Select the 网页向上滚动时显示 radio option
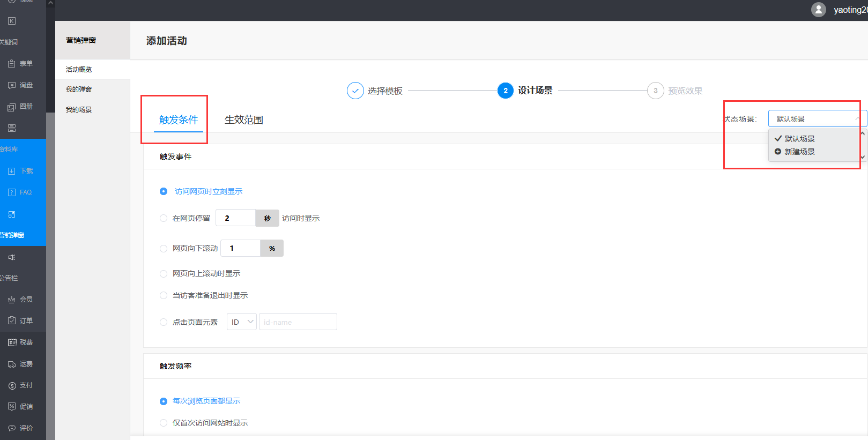This screenshot has height=440, width=868. [164, 274]
